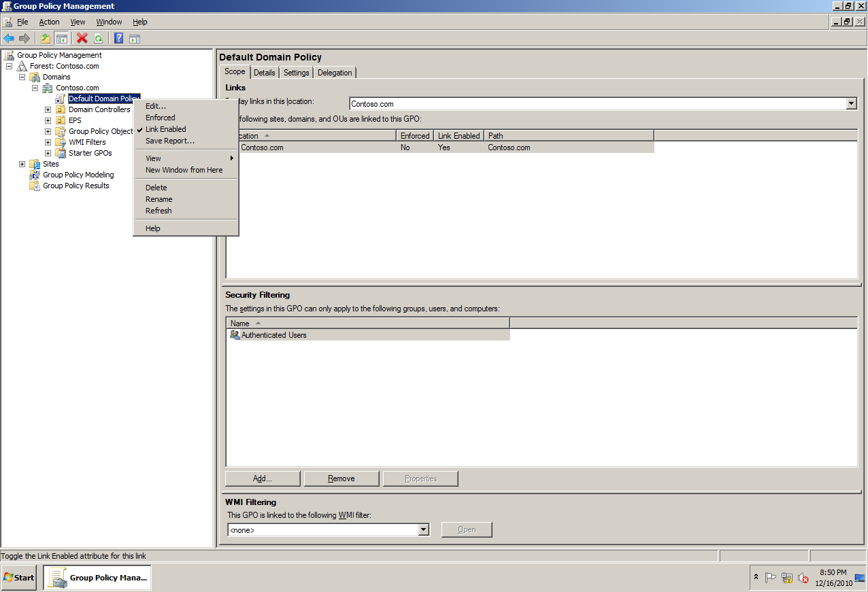Image resolution: width=868 pixels, height=592 pixels.
Task: Toggle the Show/Hide console tree icon
Action: (62, 38)
